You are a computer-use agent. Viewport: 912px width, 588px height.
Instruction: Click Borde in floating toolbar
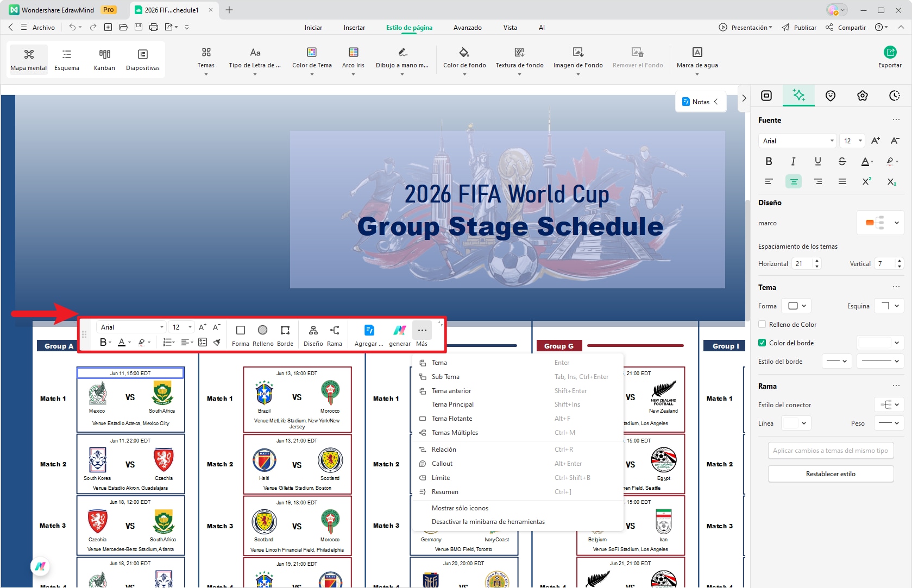[x=285, y=336]
